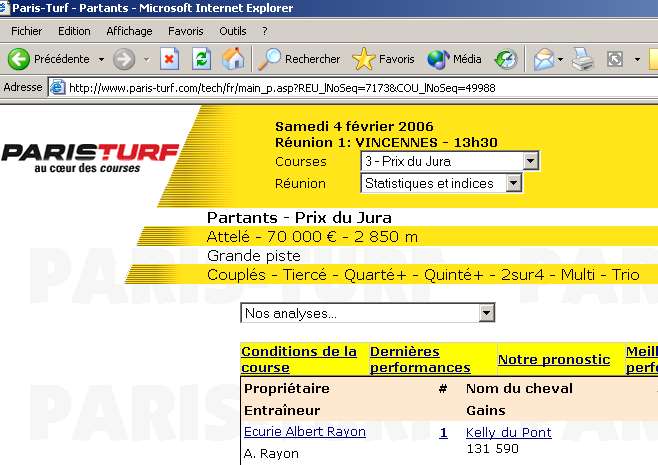Click 'Grande piste' text
The width and height of the screenshot is (658, 465).
[254, 256]
